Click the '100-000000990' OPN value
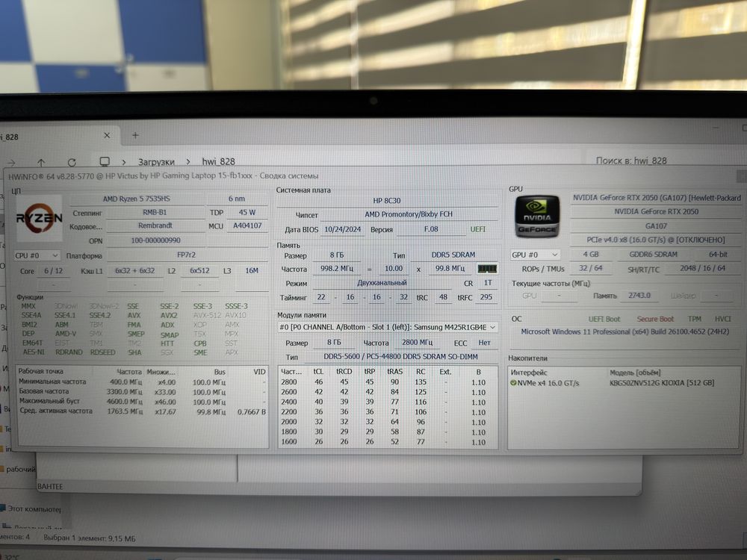 click(x=156, y=241)
